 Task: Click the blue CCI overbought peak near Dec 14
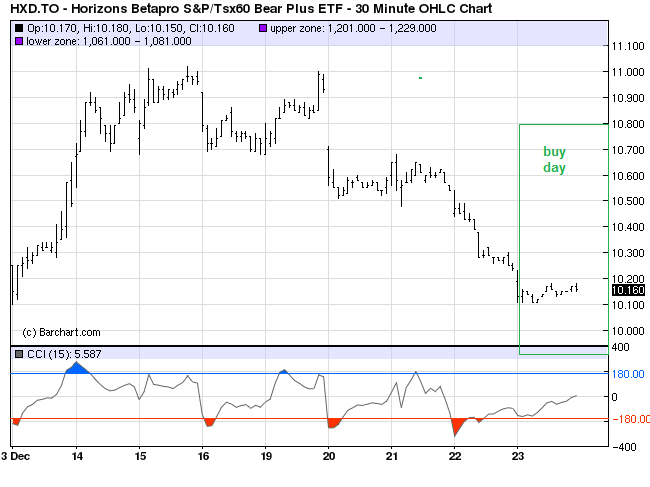pyautogui.click(x=78, y=368)
